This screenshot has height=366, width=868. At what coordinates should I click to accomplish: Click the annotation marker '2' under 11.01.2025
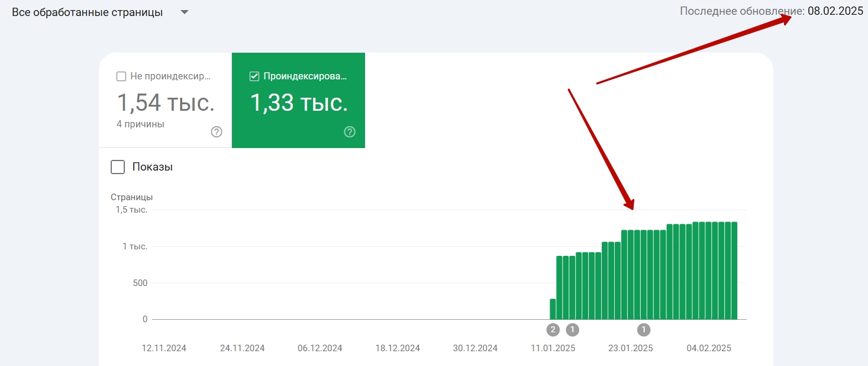553,329
